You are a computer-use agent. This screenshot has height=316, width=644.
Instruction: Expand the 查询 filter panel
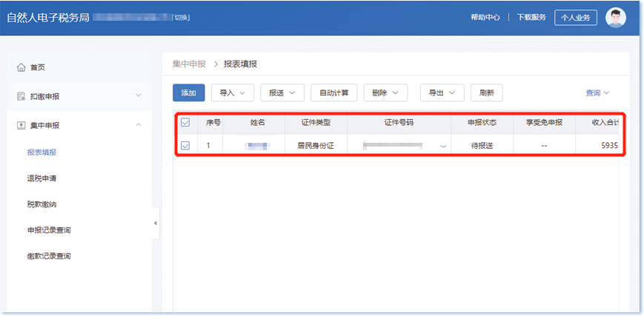click(597, 93)
